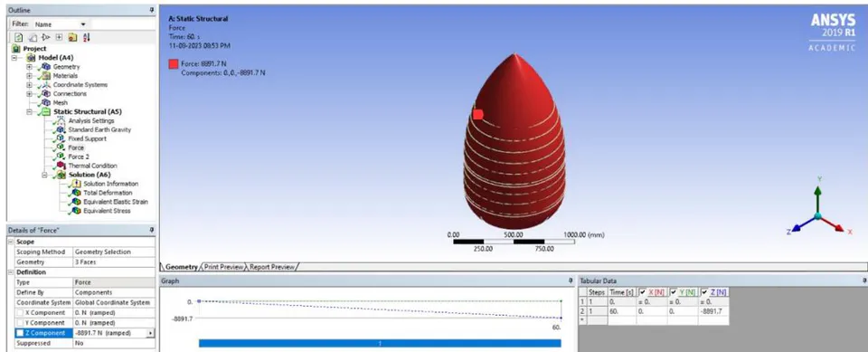Screen dimensions: 868x352
Task: Click the red Force legend color swatch
Action: (x=174, y=64)
